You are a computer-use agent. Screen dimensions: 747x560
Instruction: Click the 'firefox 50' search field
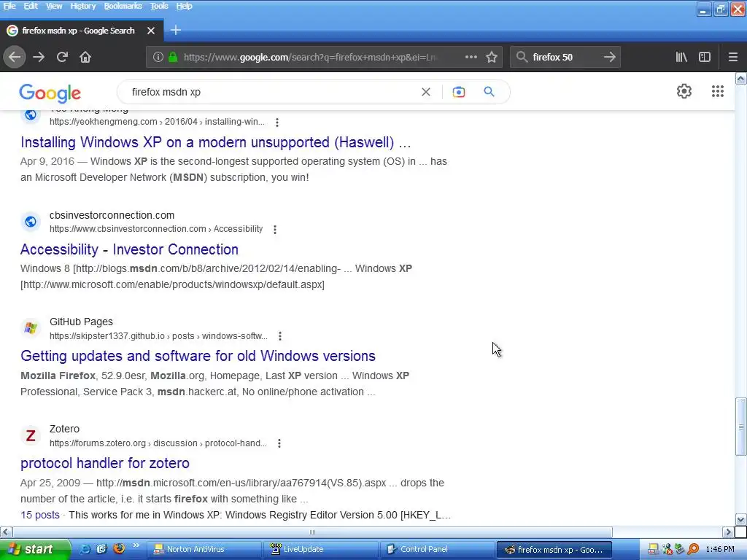click(x=564, y=57)
